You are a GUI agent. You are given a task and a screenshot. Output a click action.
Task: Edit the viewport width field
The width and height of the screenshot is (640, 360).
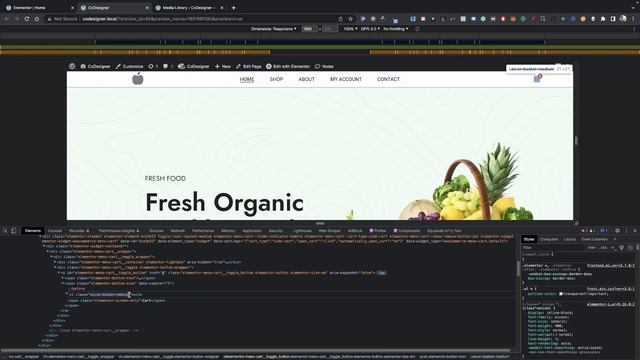point(309,29)
